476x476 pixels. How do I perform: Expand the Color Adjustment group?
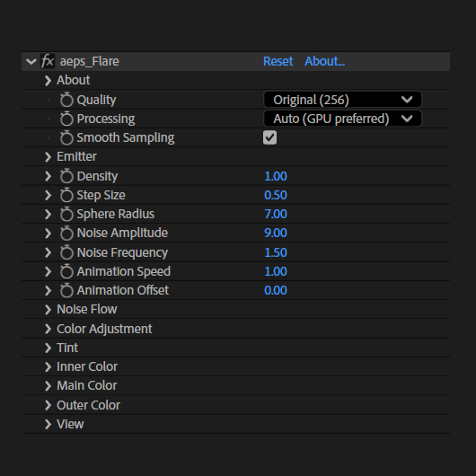click(48, 329)
